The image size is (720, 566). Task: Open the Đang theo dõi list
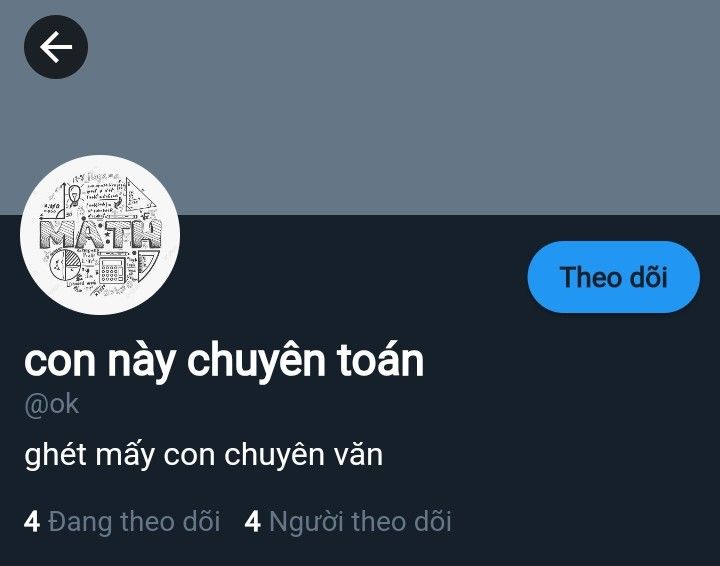coord(122,521)
